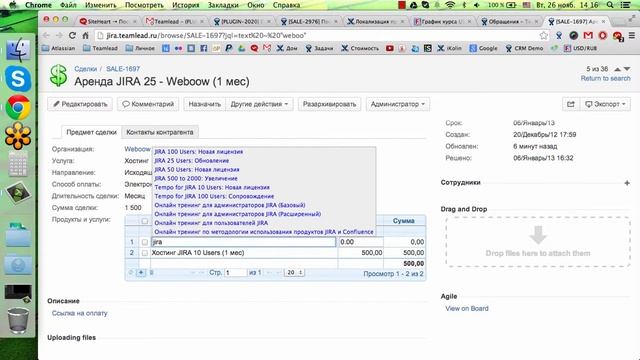Click the Разархивировать button
640x360 pixels.
(329, 104)
